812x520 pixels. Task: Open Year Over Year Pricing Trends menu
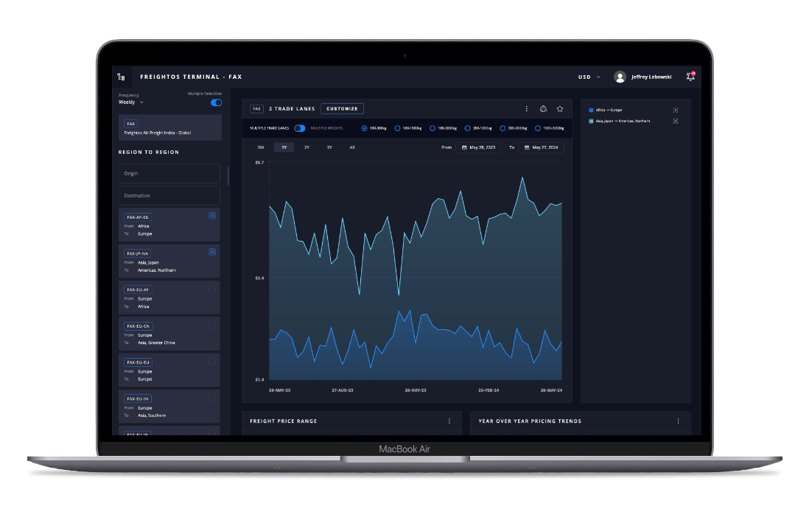(x=678, y=421)
